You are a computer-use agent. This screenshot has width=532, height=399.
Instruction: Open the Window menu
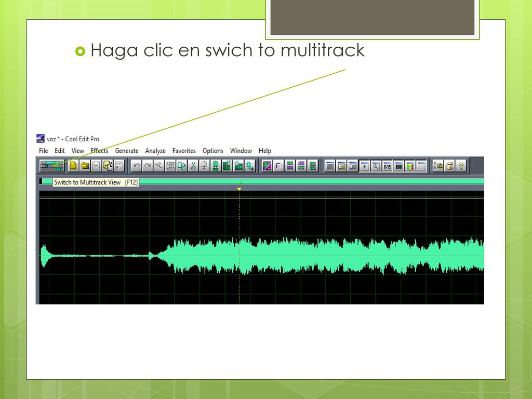(x=241, y=151)
